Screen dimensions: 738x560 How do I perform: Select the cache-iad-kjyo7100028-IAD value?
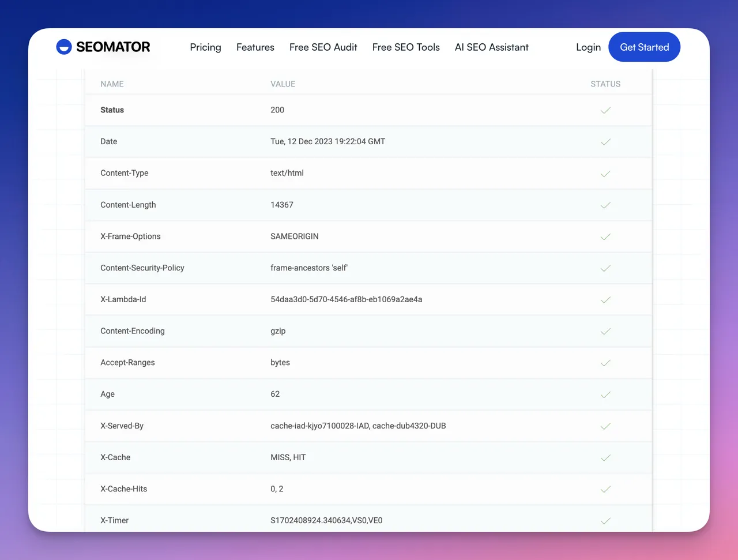coord(358,426)
